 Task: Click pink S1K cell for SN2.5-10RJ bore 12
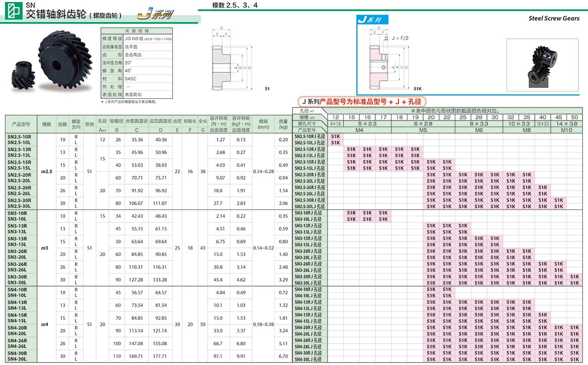click(x=335, y=137)
